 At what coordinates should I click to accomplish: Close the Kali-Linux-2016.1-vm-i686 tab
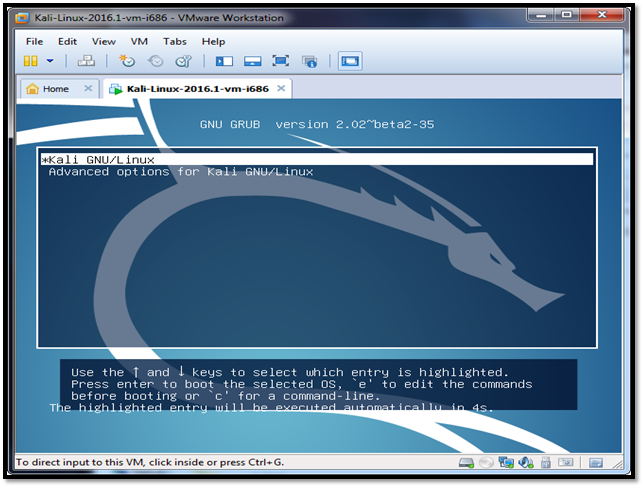pos(282,88)
